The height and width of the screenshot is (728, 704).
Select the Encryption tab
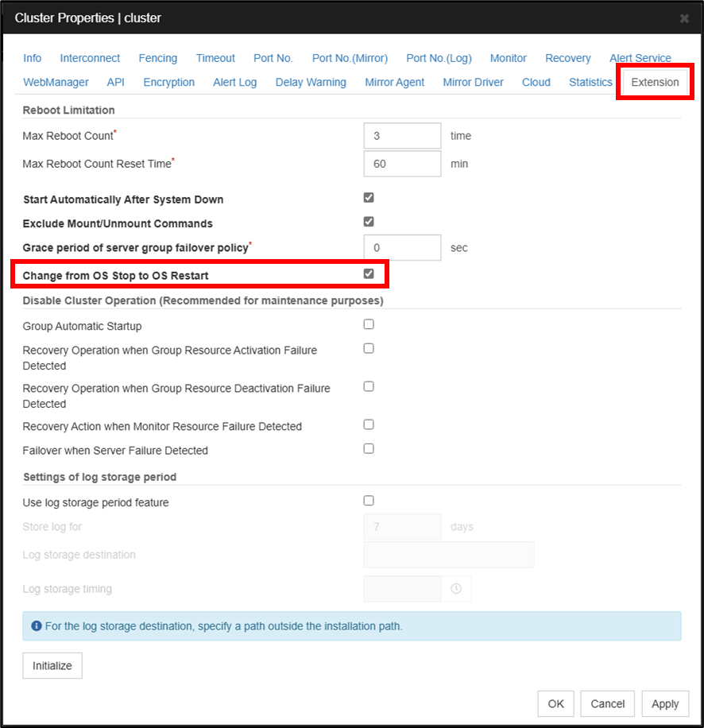[x=168, y=82]
